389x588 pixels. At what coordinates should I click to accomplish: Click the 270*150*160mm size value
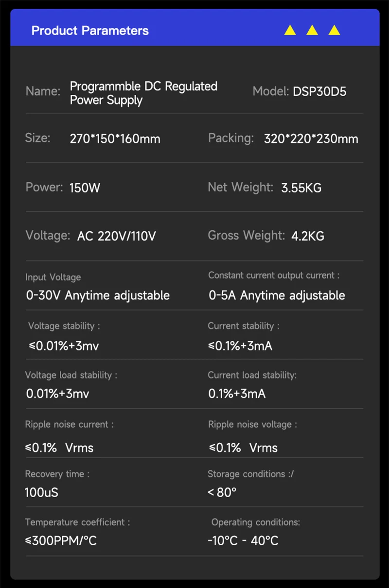click(x=115, y=139)
